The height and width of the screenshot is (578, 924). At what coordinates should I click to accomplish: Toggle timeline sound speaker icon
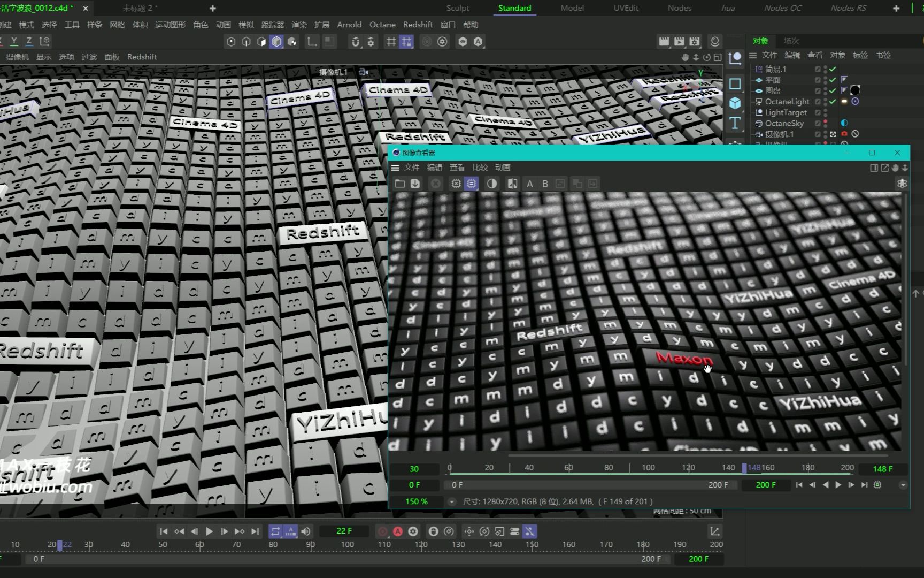[306, 531]
